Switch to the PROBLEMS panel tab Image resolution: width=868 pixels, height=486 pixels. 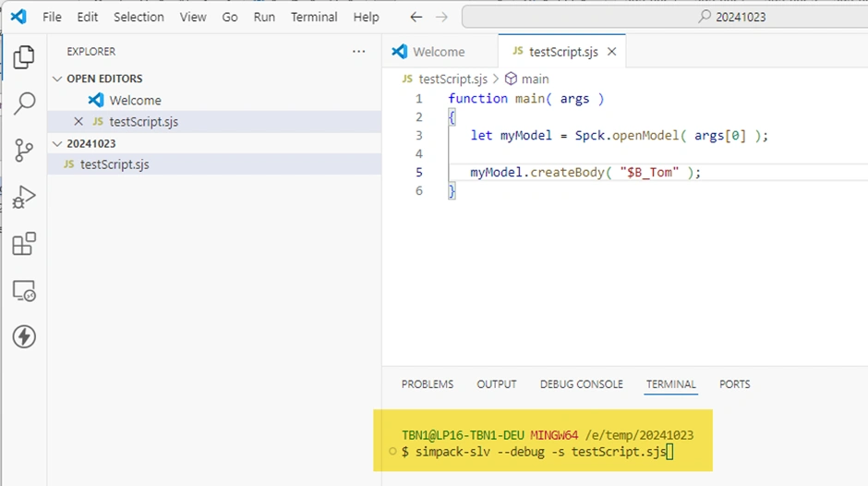click(x=428, y=384)
